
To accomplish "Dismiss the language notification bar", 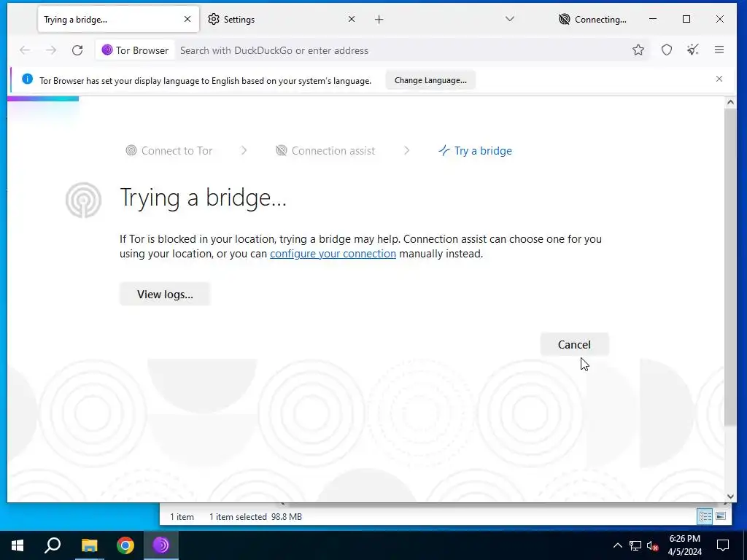I will click(x=719, y=79).
